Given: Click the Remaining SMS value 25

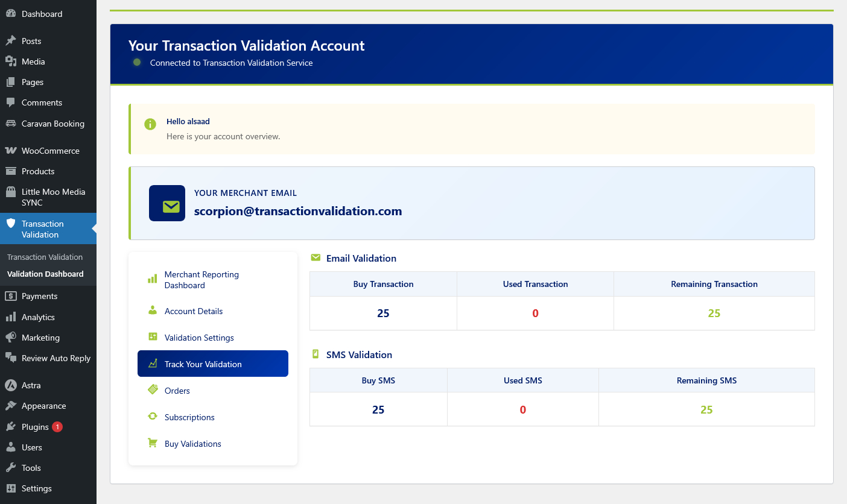Looking at the screenshot, I should coord(707,410).
